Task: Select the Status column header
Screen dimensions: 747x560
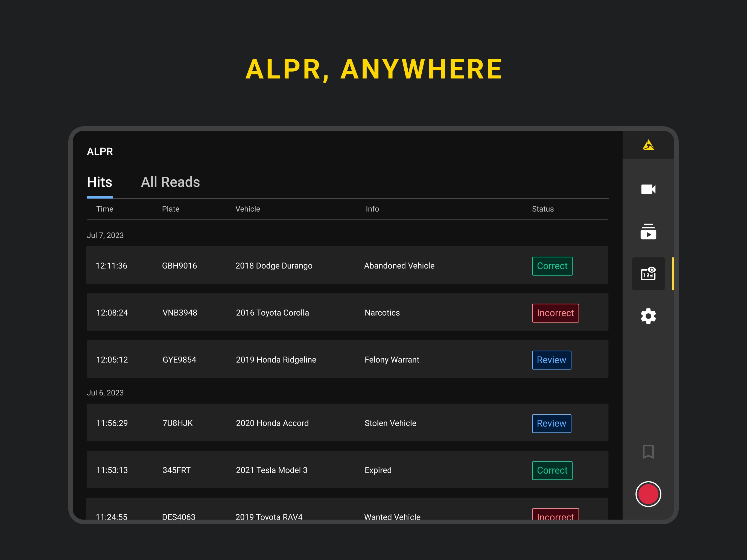Action: (543, 209)
